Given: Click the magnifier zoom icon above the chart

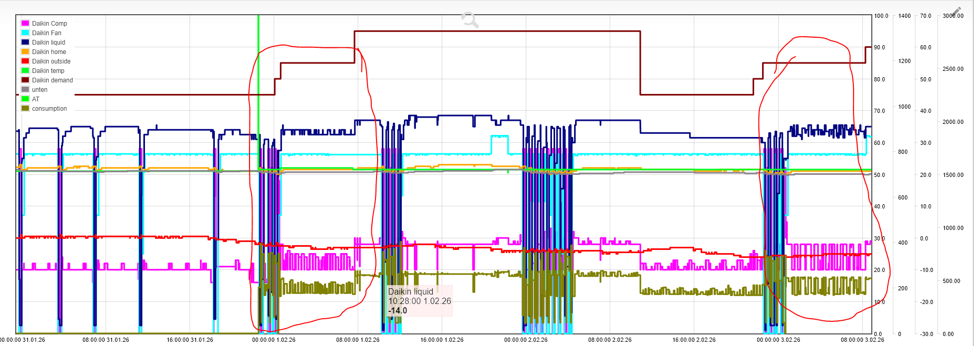Looking at the screenshot, I should (470, 20).
